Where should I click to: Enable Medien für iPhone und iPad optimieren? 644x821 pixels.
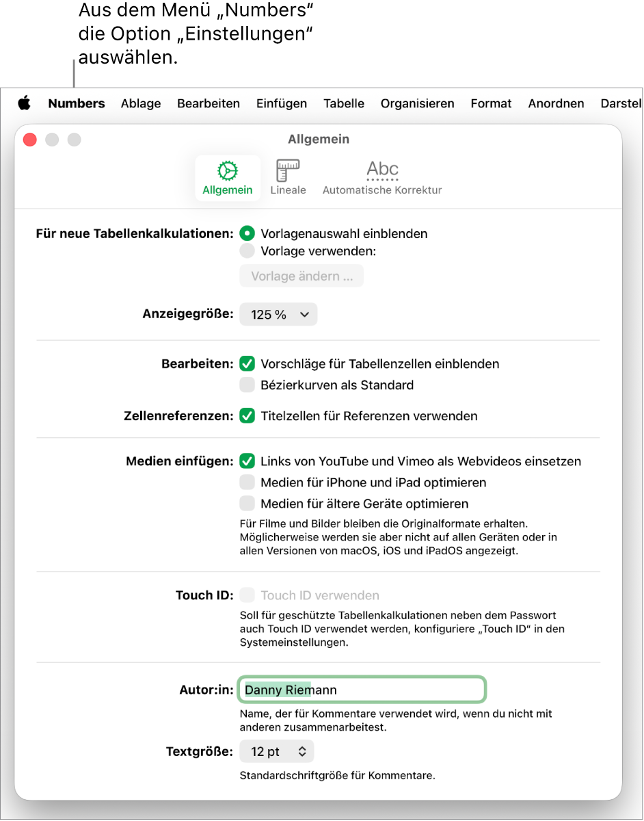tap(247, 482)
